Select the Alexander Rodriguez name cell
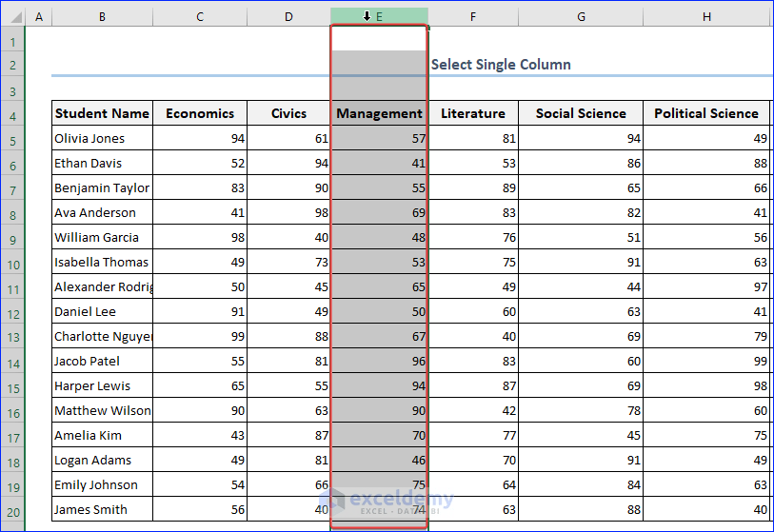774x532 pixels. [102, 286]
